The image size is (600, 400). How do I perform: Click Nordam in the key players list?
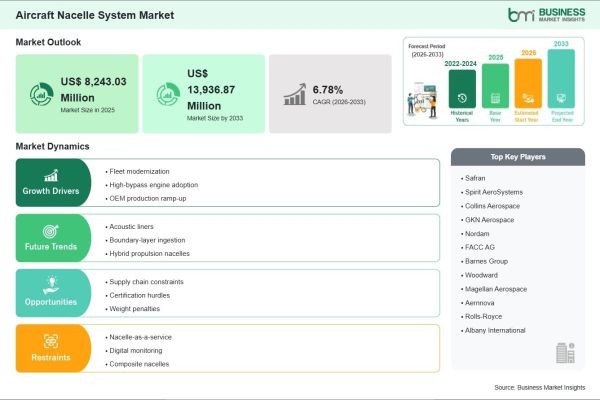click(x=475, y=233)
